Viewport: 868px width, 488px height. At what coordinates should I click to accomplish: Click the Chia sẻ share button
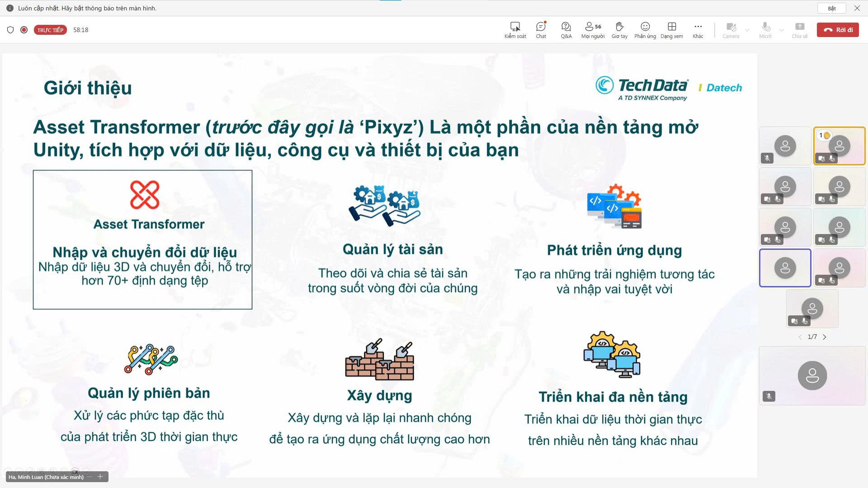(x=799, y=30)
